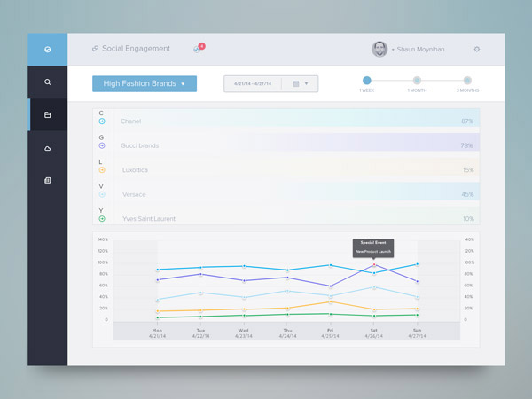Screen dimensions: 532x399
Task: Click the 4/21/14 - 4/27/14 date field
Action: [x=253, y=84]
